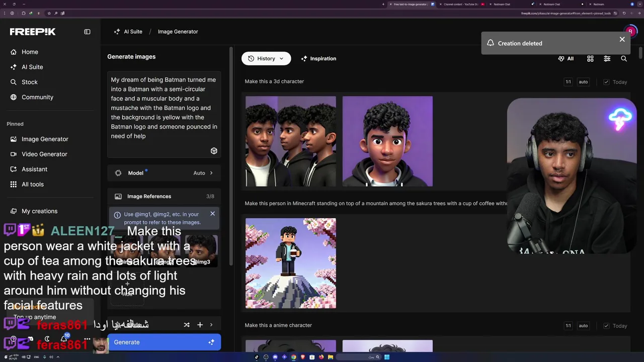Open Discord from the taskbar

pos(275,357)
